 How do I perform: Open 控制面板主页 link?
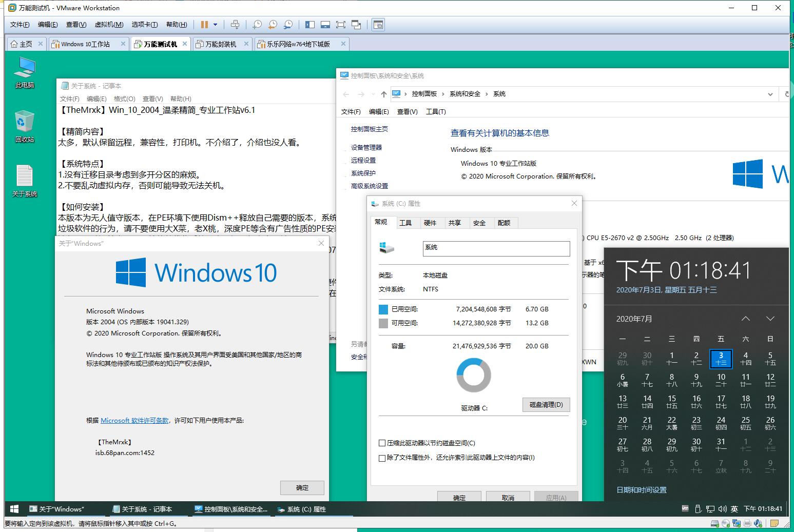pyautogui.click(x=370, y=129)
